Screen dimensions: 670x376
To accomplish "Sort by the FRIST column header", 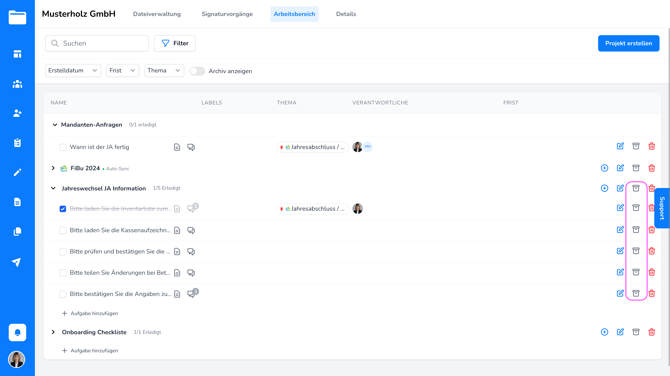I will 511,103.
